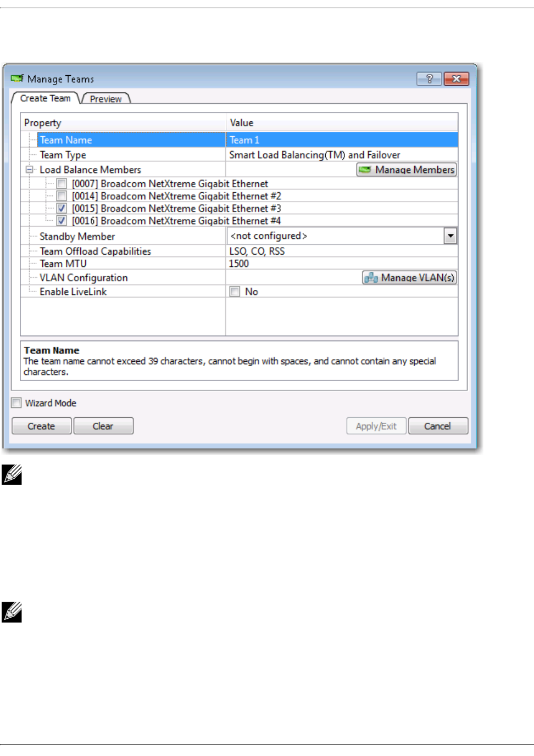This screenshot has width=534, height=756.
Task: Click the Value column header
Action: [342, 123]
